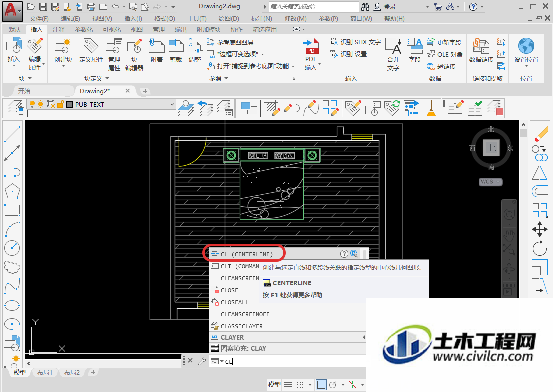This screenshot has height=392, width=553.
Task: Open command line recent commands dropdown
Action: [222, 361]
